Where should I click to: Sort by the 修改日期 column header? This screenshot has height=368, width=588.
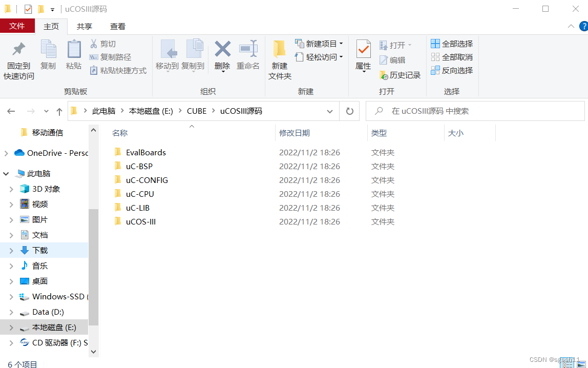click(x=295, y=133)
